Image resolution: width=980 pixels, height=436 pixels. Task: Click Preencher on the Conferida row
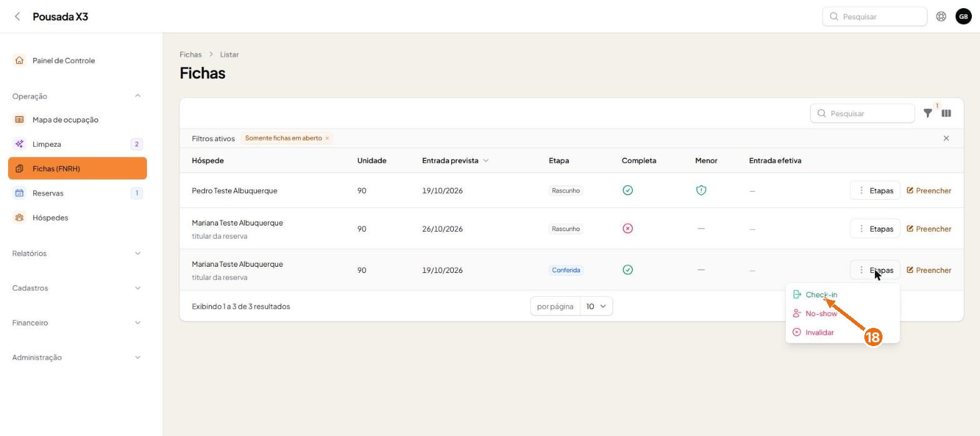(929, 270)
